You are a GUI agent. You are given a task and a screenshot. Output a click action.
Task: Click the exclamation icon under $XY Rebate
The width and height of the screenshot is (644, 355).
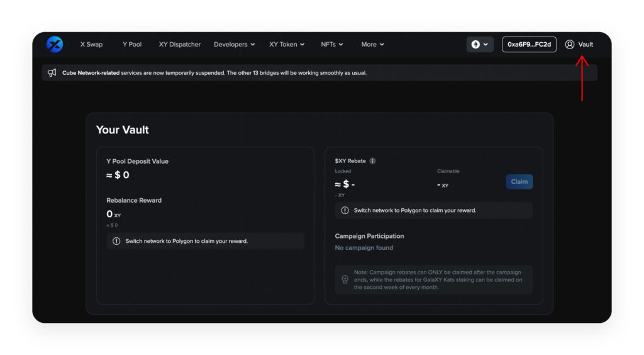(x=345, y=210)
